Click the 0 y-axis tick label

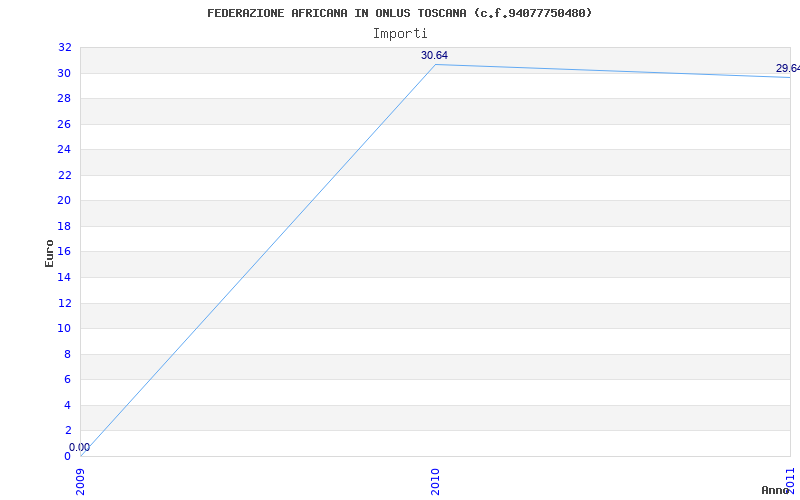(67, 457)
